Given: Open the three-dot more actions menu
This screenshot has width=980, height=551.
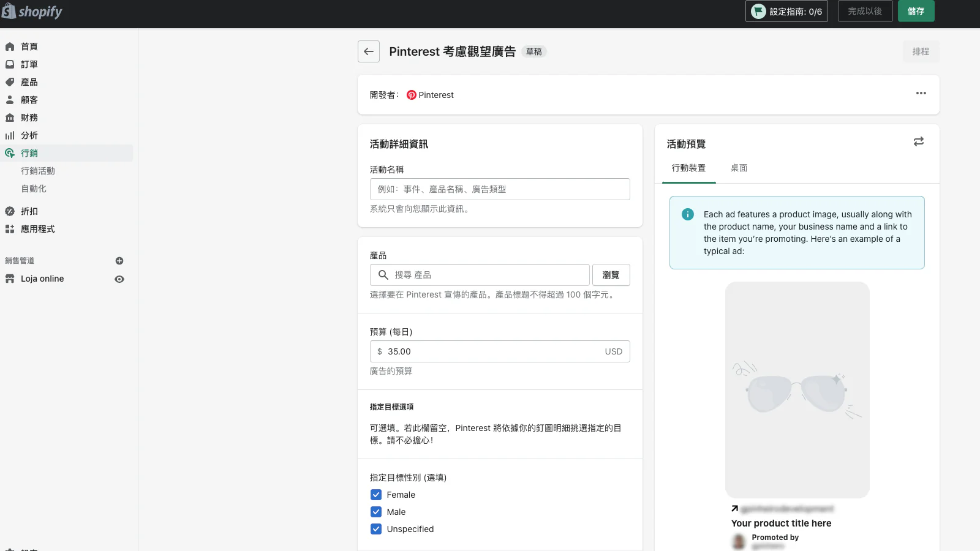Looking at the screenshot, I should pos(921,93).
